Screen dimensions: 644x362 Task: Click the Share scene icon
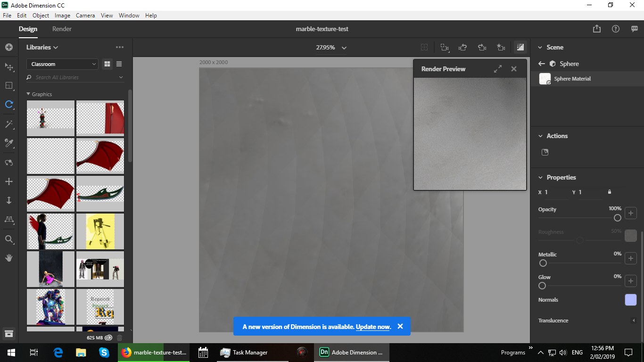pyautogui.click(x=597, y=29)
